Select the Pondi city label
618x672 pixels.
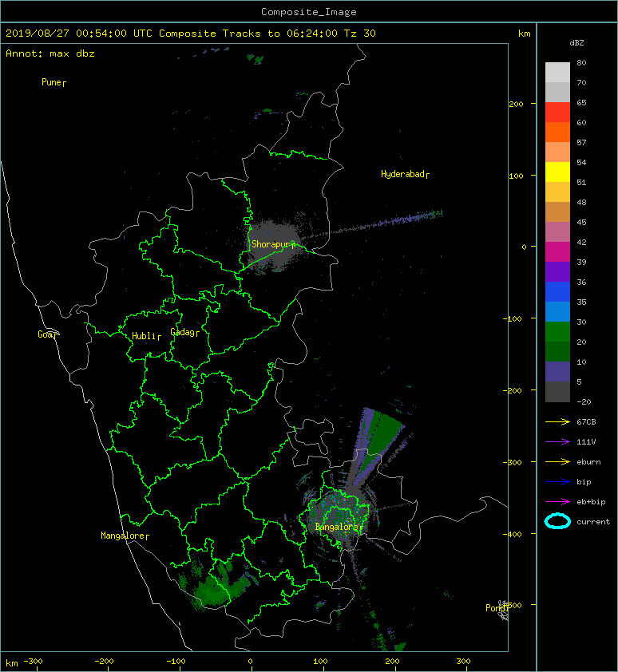497,608
